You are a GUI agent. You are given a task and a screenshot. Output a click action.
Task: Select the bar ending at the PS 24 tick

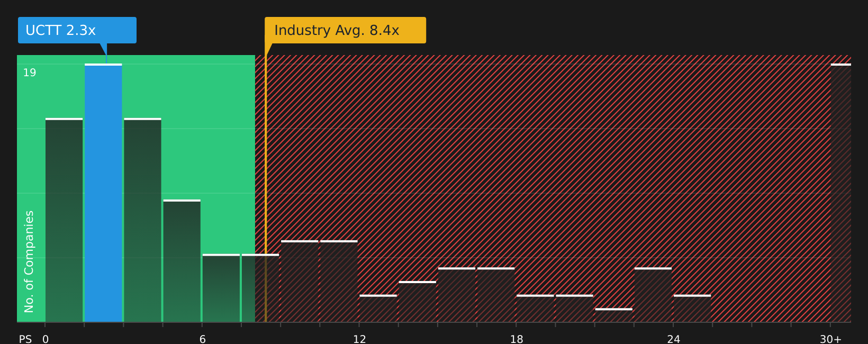pyautogui.click(x=653, y=295)
